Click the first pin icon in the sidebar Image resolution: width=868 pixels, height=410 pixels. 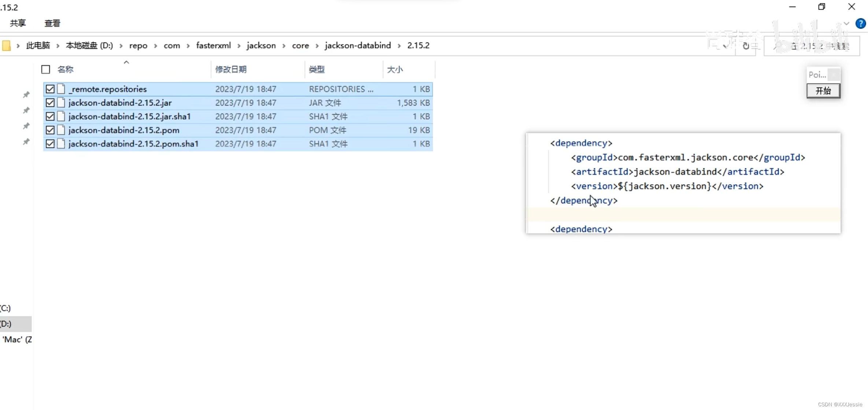(x=26, y=95)
